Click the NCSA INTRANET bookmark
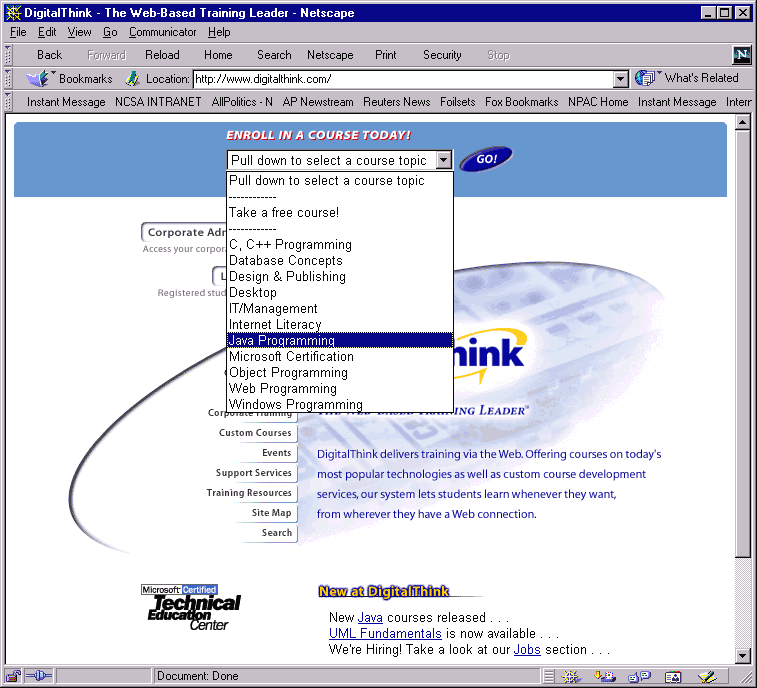The image size is (757, 688). (158, 102)
